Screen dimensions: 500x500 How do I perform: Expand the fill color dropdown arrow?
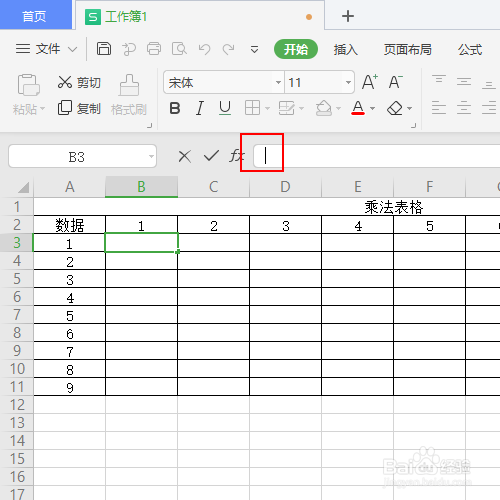338,108
